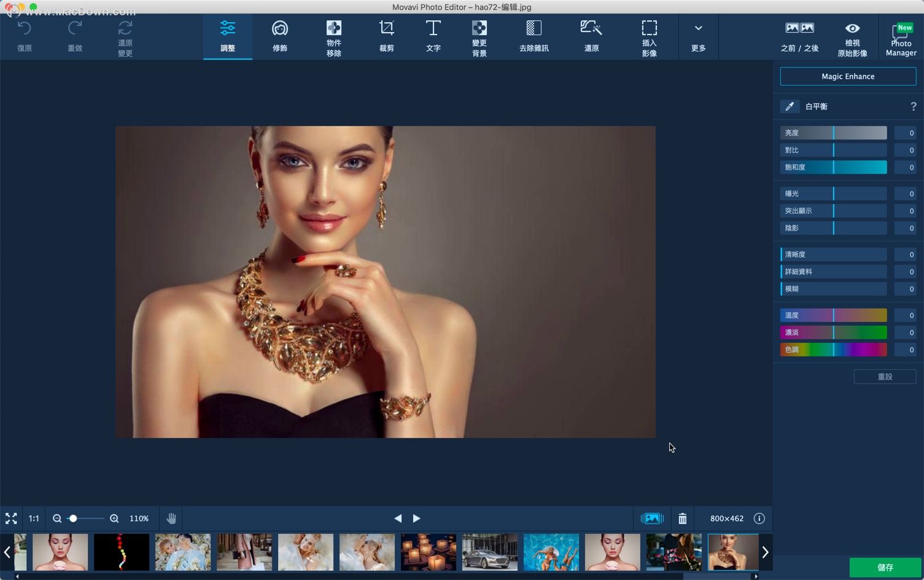
Task: Adjust the 對比 contrast slider
Action: (833, 150)
